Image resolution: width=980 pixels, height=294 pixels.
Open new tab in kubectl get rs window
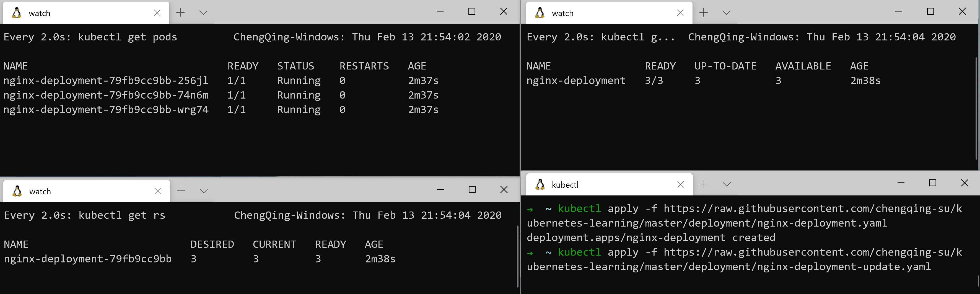[x=181, y=191]
